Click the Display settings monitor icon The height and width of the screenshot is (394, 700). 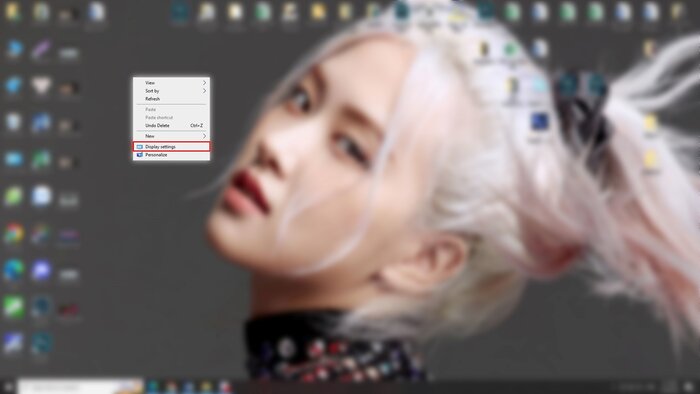[140, 146]
